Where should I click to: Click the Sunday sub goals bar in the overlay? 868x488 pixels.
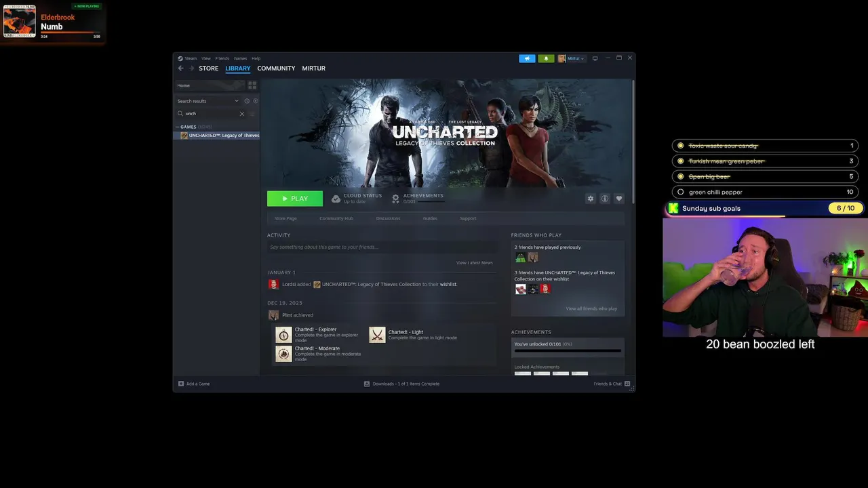pyautogui.click(x=765, y=209)
